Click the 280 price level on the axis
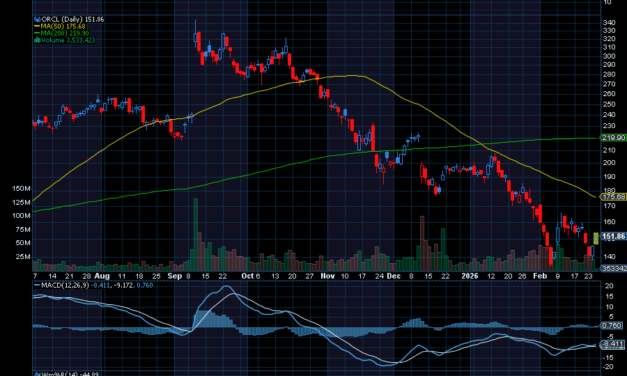Image resolution: width=627 pixels, height=376 pixels. click(x=609, y=74)
